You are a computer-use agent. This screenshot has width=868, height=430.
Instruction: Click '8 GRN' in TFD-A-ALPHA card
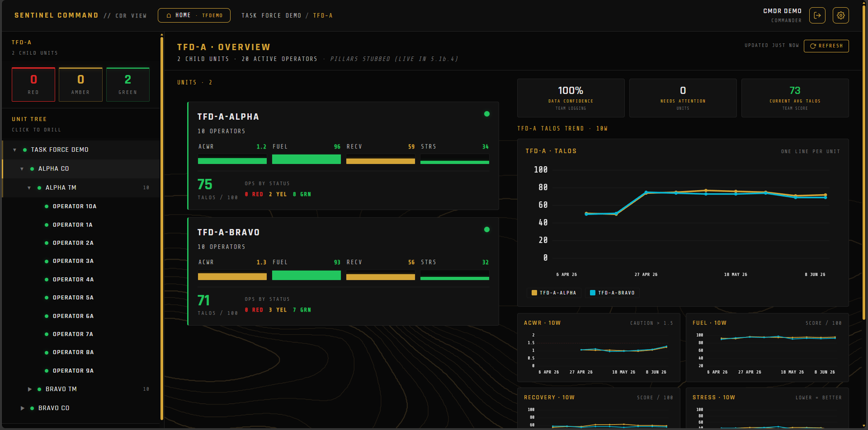click(x=302, y=194)
